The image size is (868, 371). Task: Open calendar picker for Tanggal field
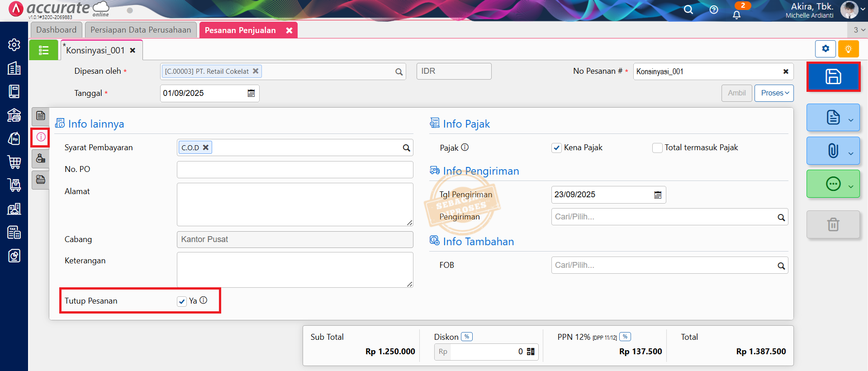[251, 93]
